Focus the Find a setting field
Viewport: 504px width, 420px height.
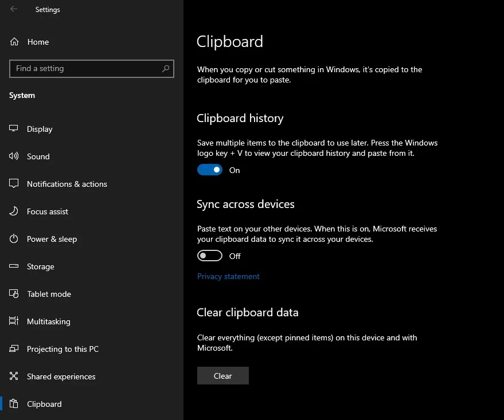click(92, 68)
